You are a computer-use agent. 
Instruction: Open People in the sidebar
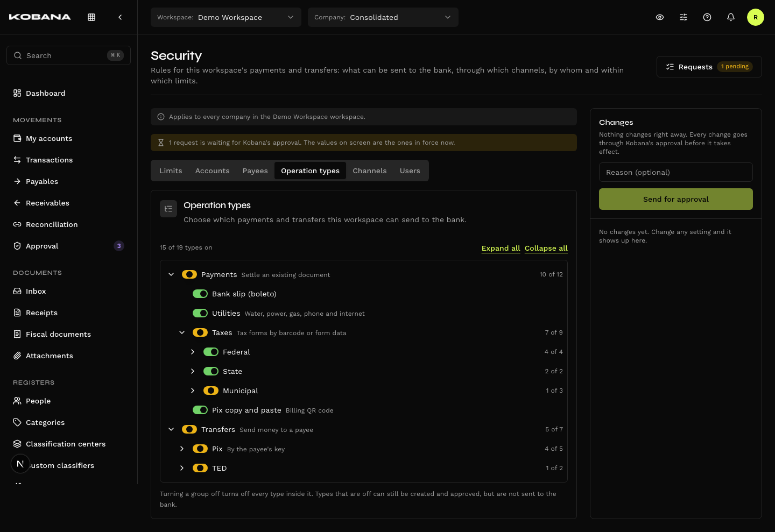(68, 401)
